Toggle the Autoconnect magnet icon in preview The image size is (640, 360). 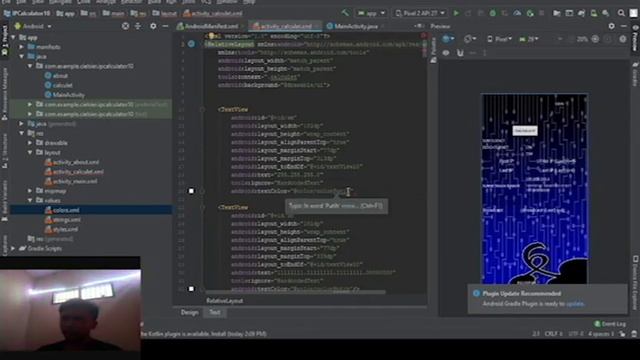tap(460, 53)
